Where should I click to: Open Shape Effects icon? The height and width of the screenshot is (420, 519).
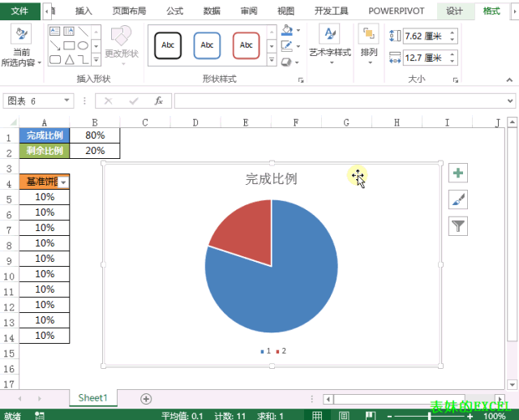(286, 62)
